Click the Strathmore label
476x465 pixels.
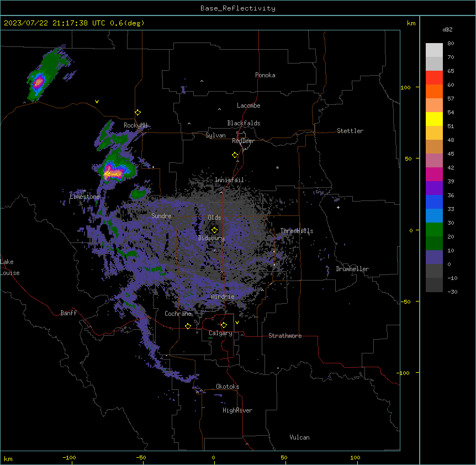(x=285, y=336)
